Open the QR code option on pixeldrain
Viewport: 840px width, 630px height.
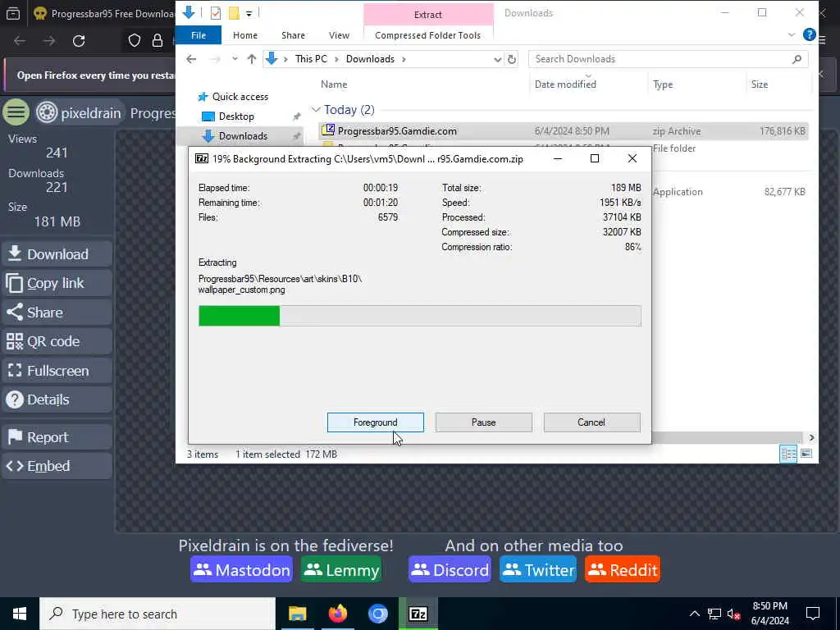[x=57, y=341]
